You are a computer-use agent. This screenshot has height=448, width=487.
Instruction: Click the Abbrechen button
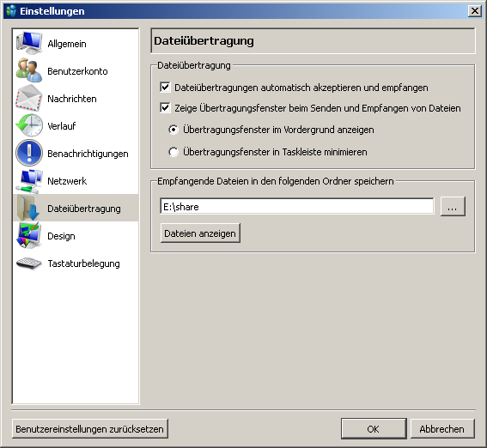442,429
